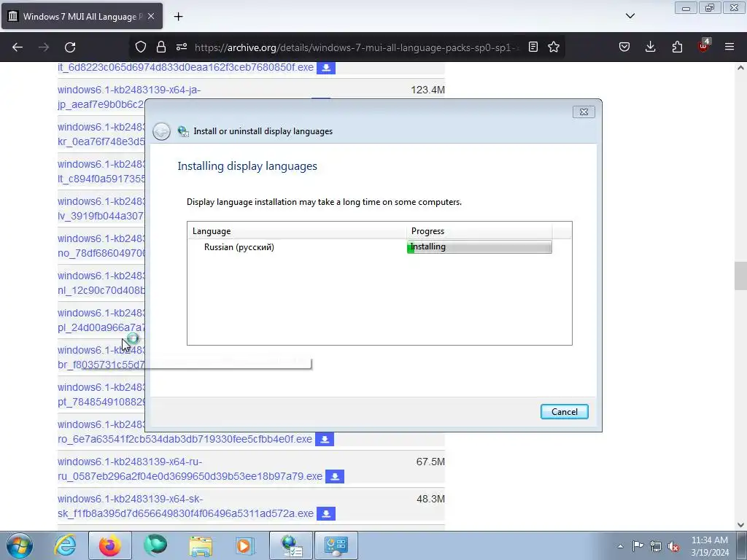Switch to Control Panel taskbar item
747x560 pixels.
[336, 545]
